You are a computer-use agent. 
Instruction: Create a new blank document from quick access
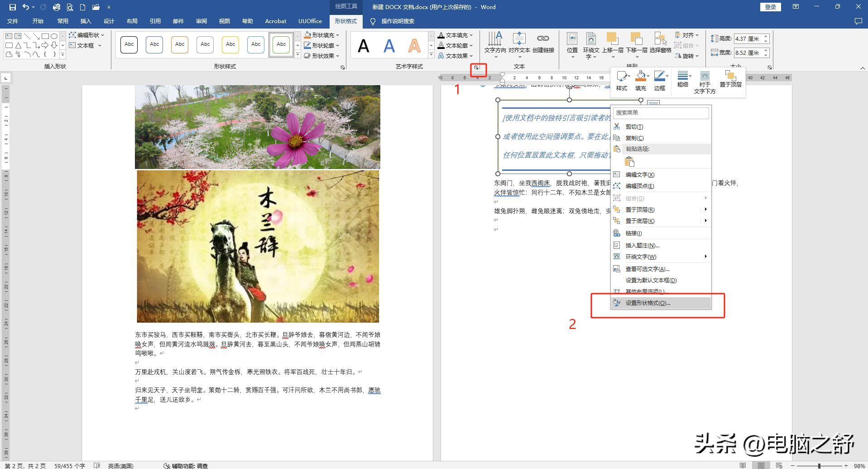pos(82,7)
